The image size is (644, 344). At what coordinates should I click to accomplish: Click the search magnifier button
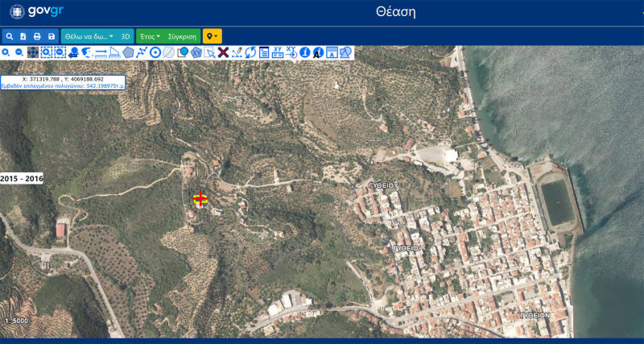click(x=9, y=36)
